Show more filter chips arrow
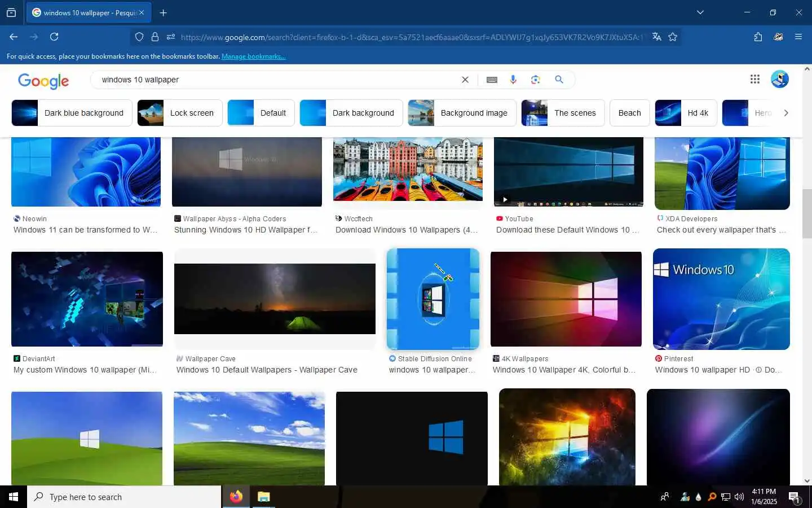 click(x=786, y=113)
